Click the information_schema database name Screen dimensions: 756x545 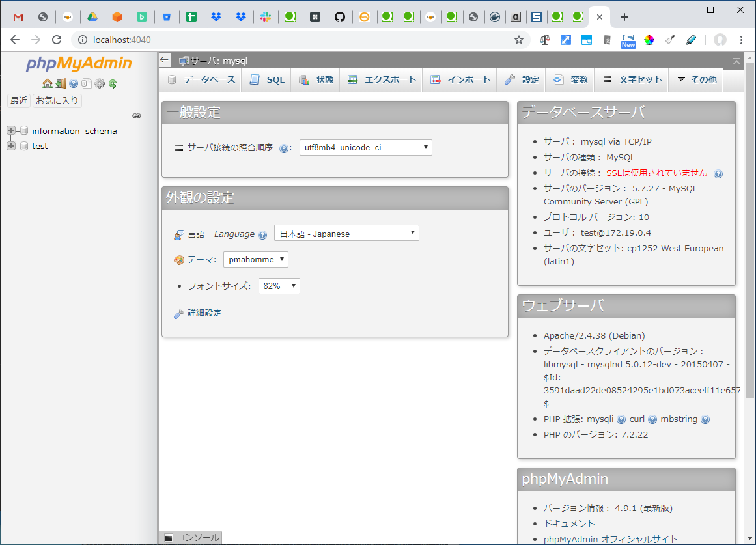click(x=74, y=131)
